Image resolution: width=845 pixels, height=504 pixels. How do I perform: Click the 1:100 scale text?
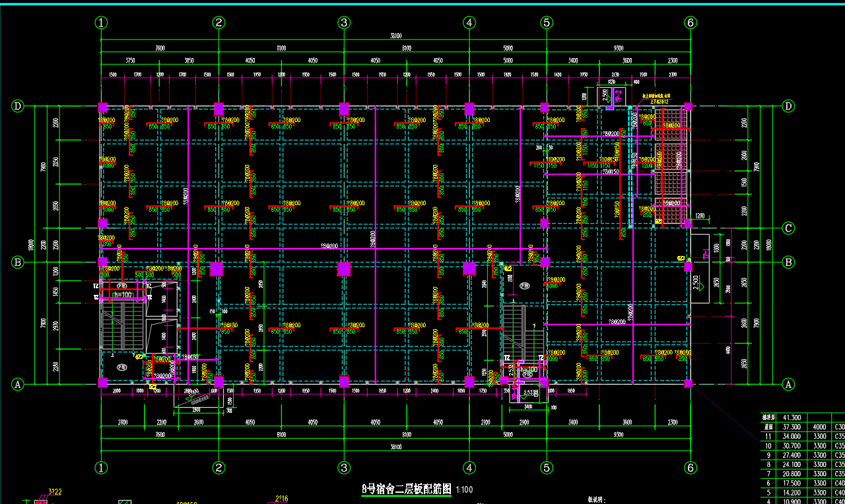[x=464, y=490]
